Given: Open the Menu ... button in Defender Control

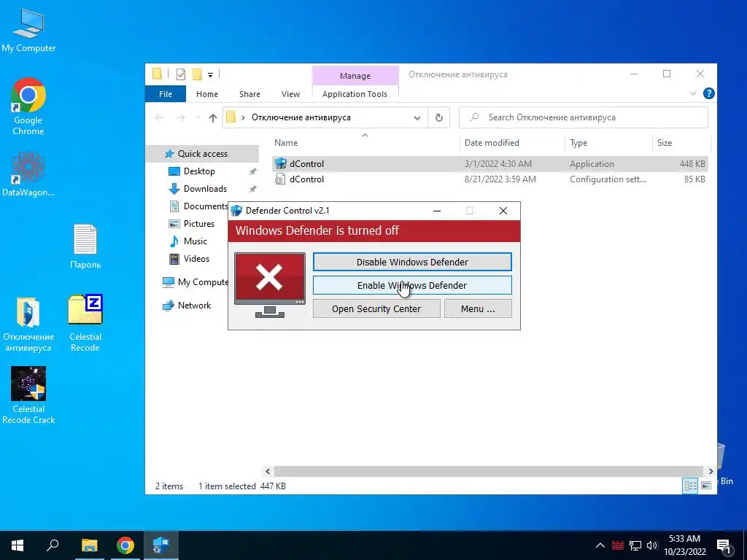Looking at the screenshot, I should pyautogui.click(x=478, y=308).
